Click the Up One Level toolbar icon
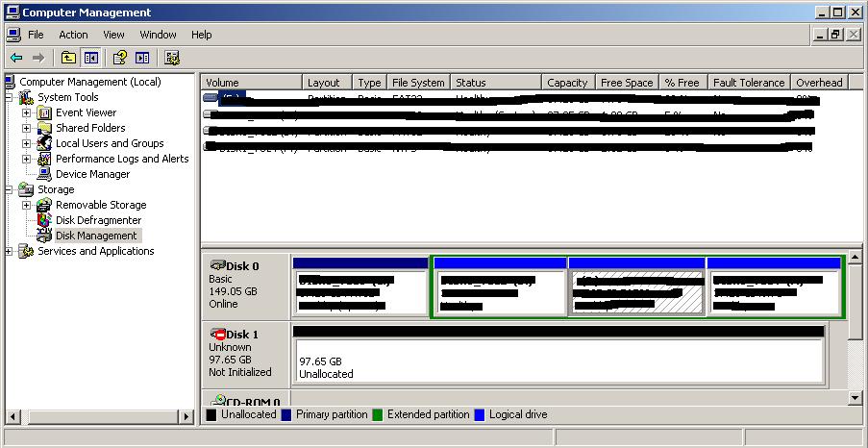 pos(68,58)
